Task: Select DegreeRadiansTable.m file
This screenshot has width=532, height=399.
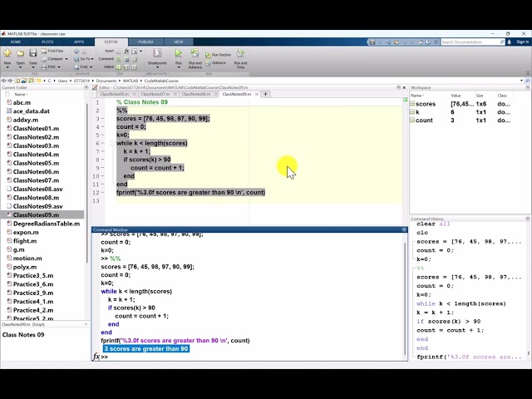Action: click(47, 224)
